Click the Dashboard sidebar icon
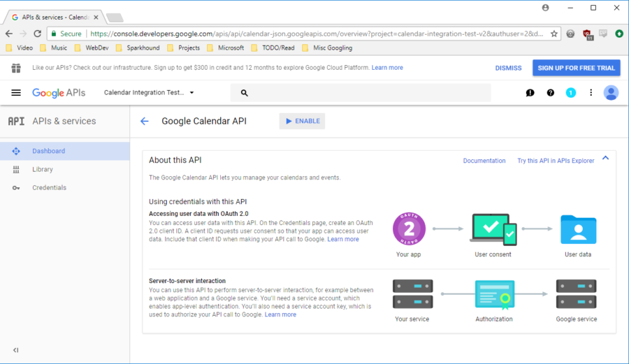 pyautogui.click(x=16, y=151)
